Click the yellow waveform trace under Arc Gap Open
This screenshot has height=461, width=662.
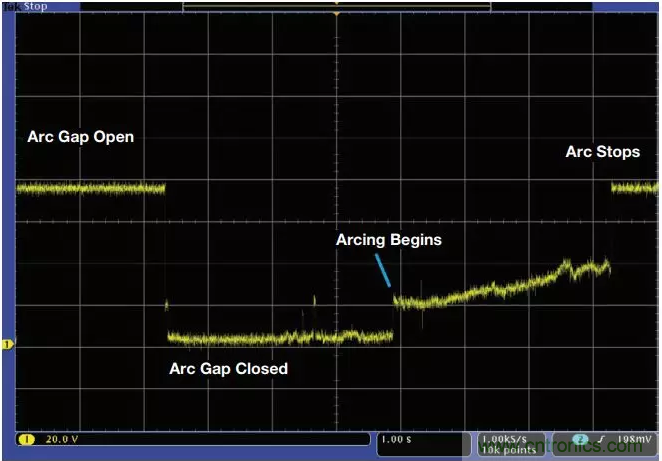coord(90,187)
